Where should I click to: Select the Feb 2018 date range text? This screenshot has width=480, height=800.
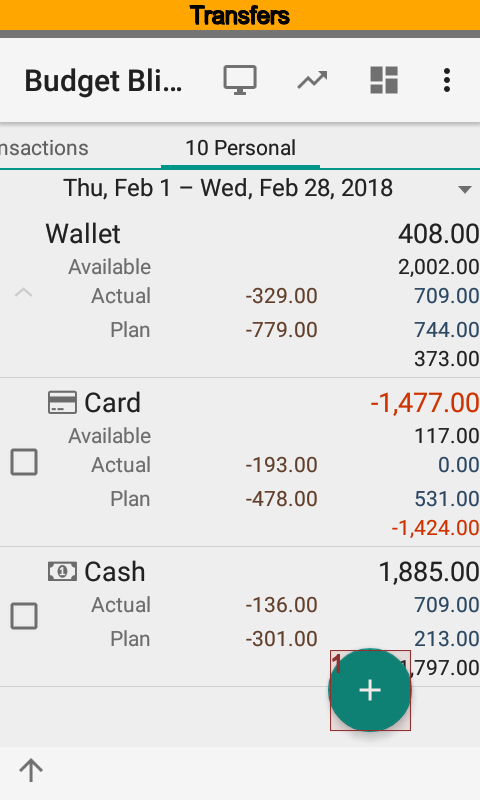(228, 188)
